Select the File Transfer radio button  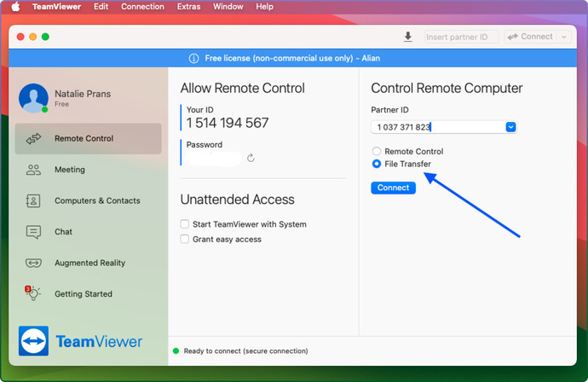[x=377, y=164]
